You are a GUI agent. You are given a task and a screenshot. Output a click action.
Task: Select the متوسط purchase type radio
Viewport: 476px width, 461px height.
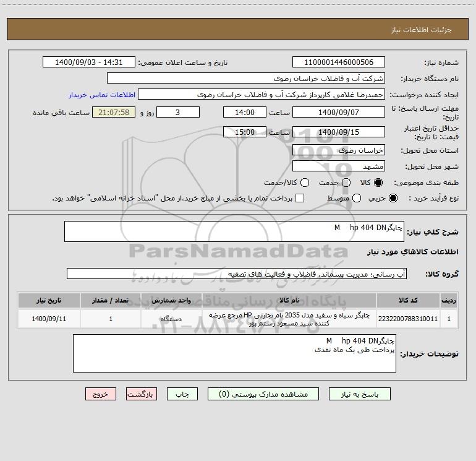click(357, 198)
